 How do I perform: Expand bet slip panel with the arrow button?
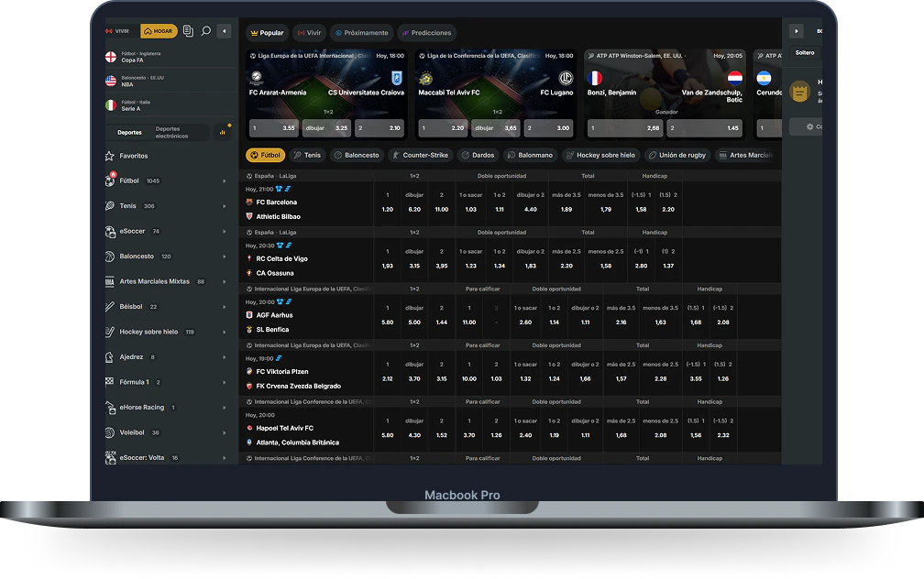pyautogui.click(x=796, y=30)
